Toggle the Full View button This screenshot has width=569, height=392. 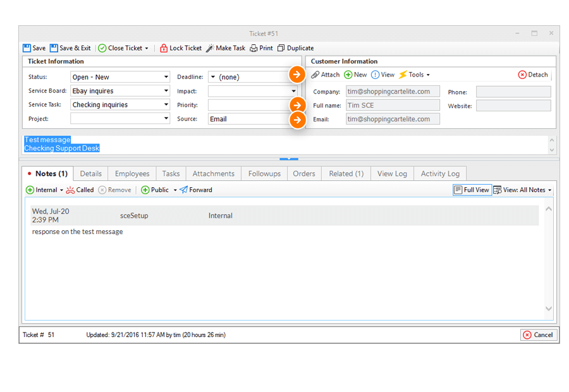click(472, 190)
